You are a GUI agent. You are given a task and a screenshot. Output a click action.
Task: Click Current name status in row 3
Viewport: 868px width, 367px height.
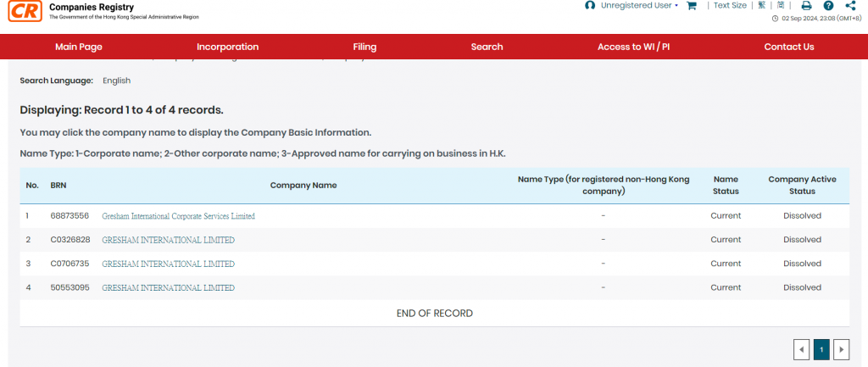pos(726,264)
